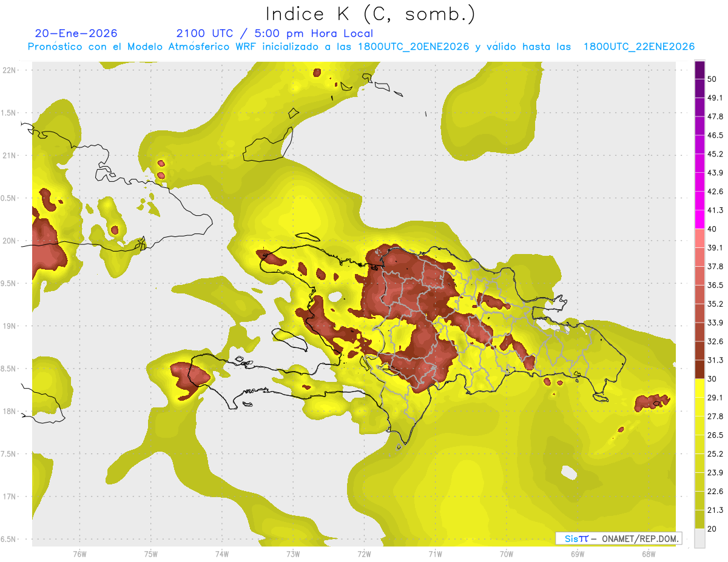This screenshot has height=562, width=728.
Task: Click the '40' colorbar value
Action: tap(712, 229)
